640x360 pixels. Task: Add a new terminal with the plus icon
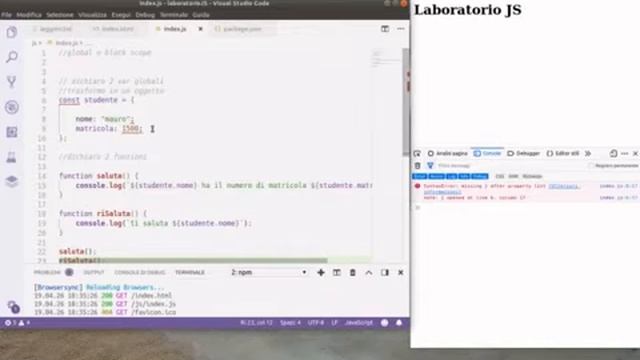pyautogui.click(x=321, y=272)
